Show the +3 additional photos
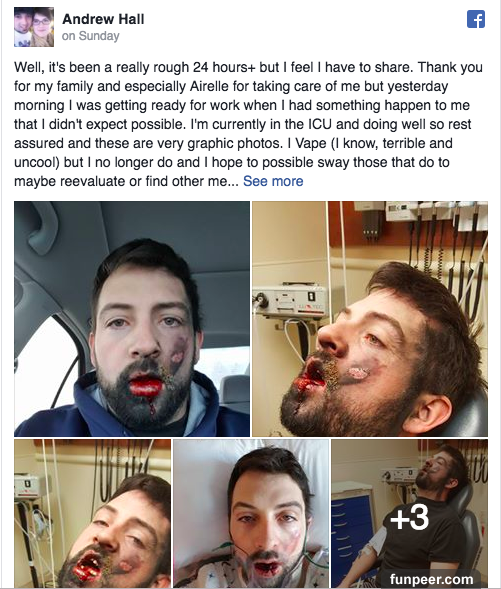Image resolution: width=501 pixels, height=589 pixels. tap(409, 518)
